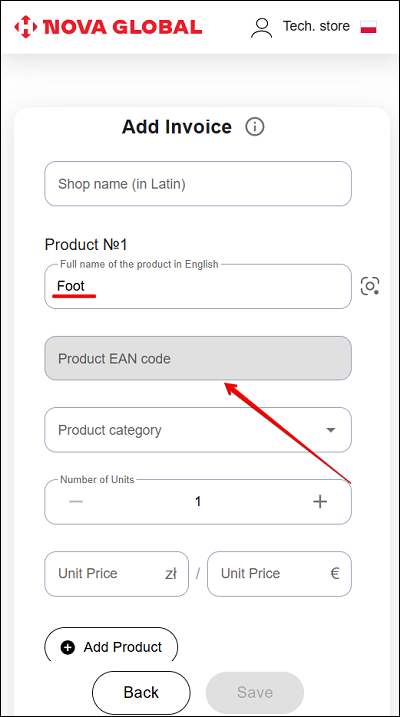This screenshot has width=400, height=717.
Task: Click the Unit Price in zł field
Action: 117,573
